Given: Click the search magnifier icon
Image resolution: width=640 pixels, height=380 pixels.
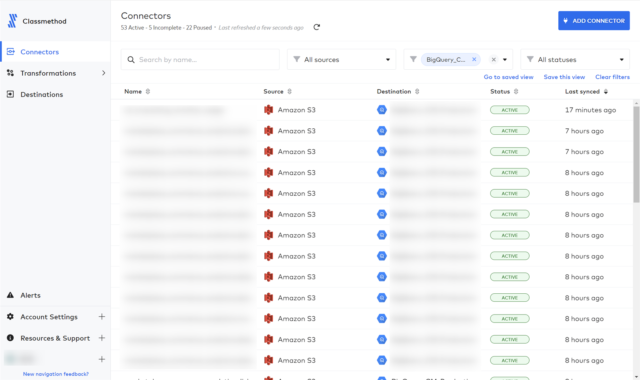Looking at the screenshot, I should click(x=131, y=60).
